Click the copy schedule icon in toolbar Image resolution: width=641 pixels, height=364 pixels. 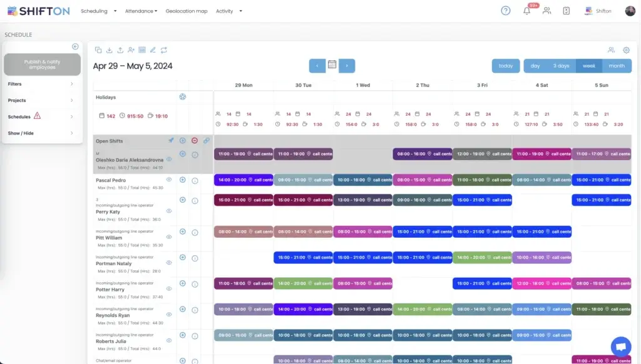[x=98, y=50]
